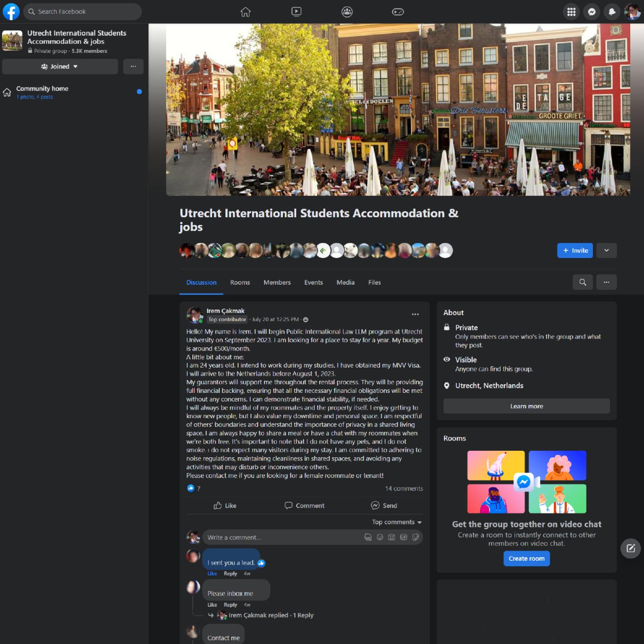
Task: Click the Invite button
Action: [x=575, y=250]
